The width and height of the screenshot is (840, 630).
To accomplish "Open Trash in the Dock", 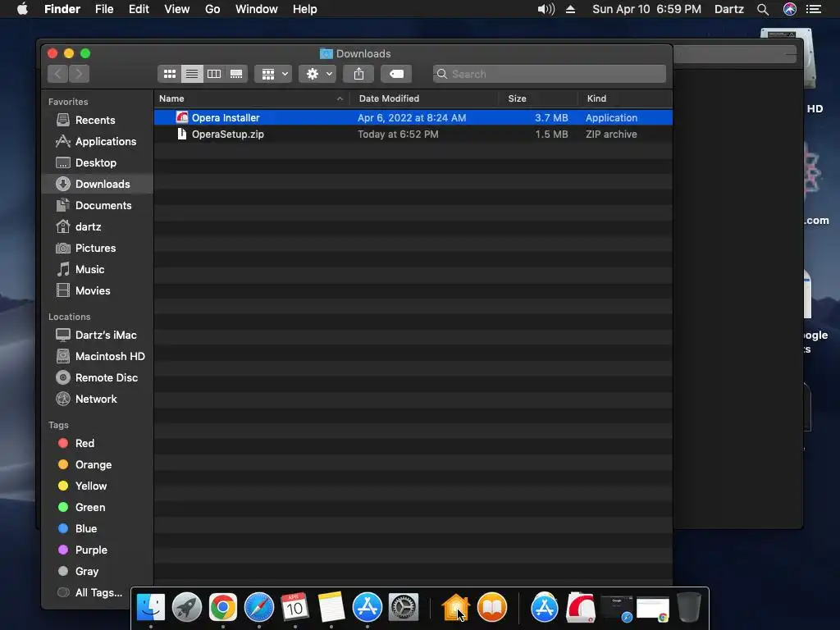I will point(689,607).
